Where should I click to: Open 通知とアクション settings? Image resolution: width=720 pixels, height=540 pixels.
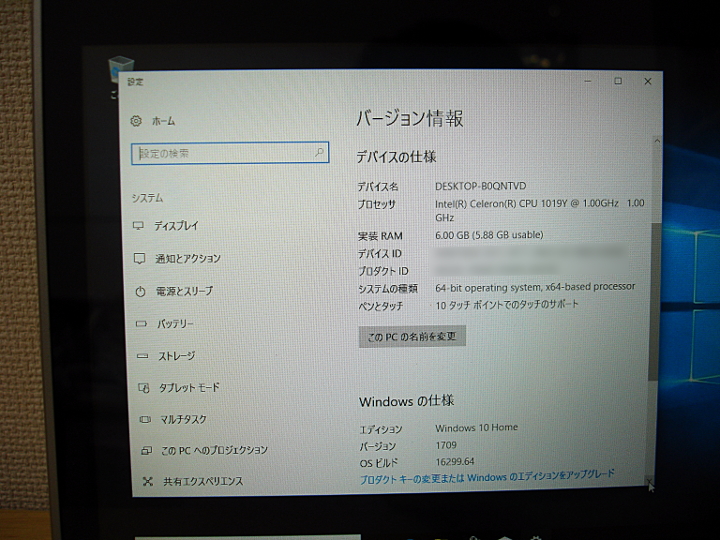click(188, 259)
